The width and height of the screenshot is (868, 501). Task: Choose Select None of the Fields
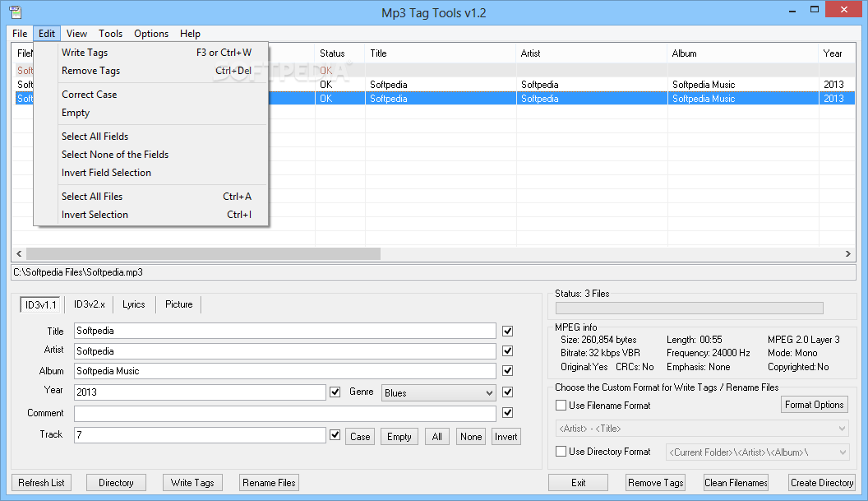(x=151, y=155)
